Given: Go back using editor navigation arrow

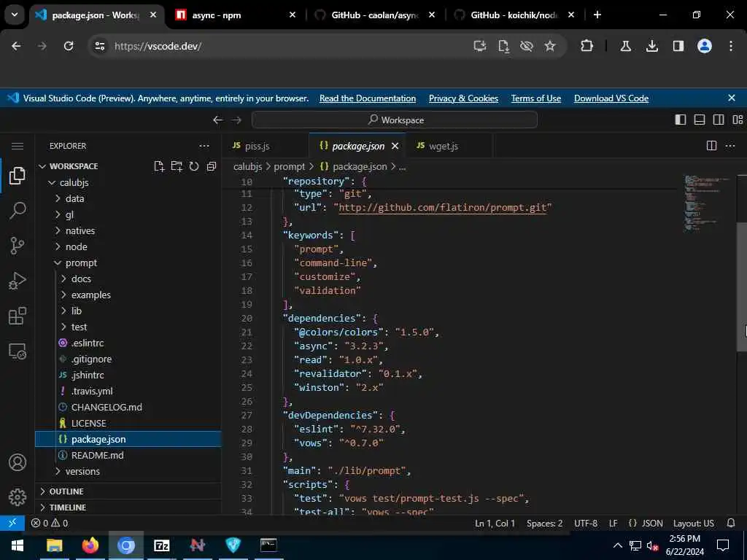Looking at the screenshot, I should [x=217, y=120].
